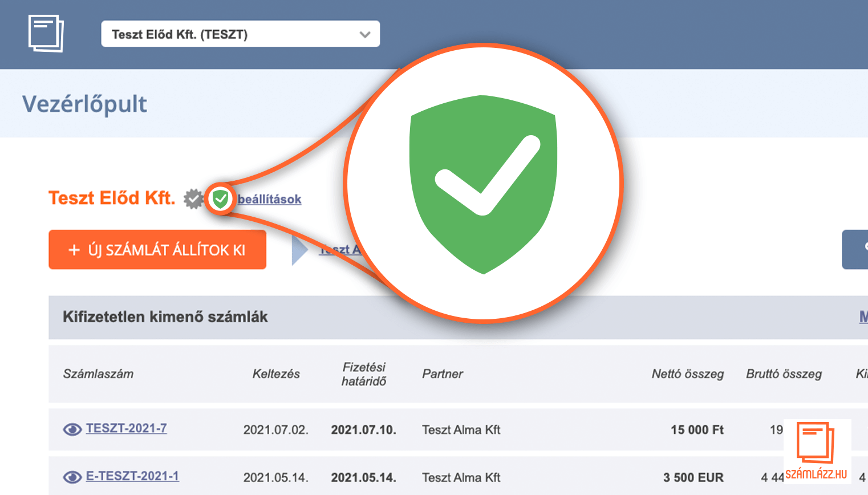The height and width of the screenshot is (495, 868).
Task: Preview invoice E-TESZT-2021-1 with its eye icon
Action: point(72,477)
